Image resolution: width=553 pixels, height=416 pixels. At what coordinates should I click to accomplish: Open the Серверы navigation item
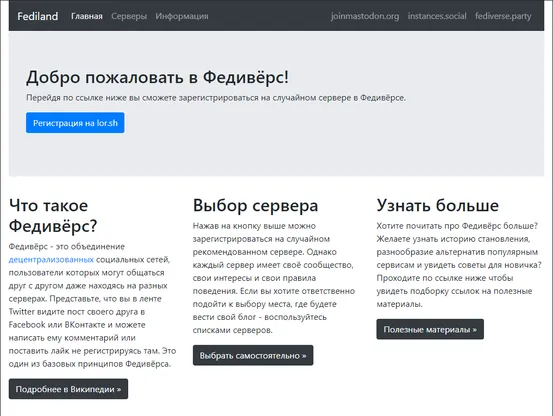pos(129,16)
